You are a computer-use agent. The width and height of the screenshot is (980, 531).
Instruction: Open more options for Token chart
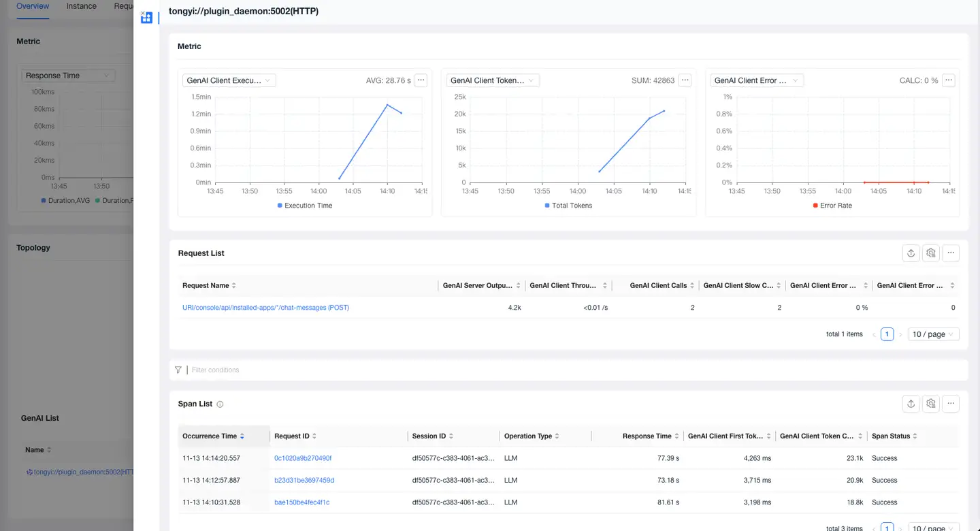tap(685, 80)
